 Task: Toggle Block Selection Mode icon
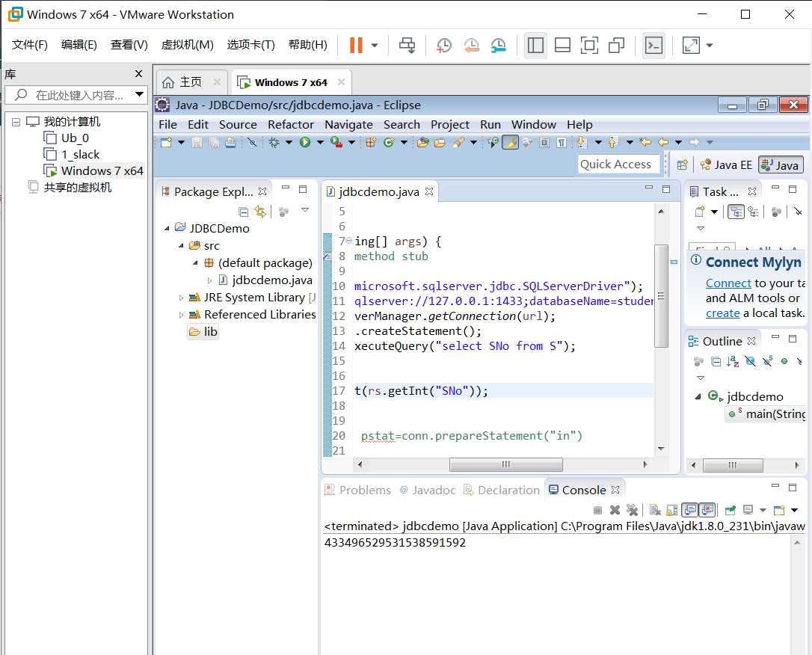click(x=544, y=142)
